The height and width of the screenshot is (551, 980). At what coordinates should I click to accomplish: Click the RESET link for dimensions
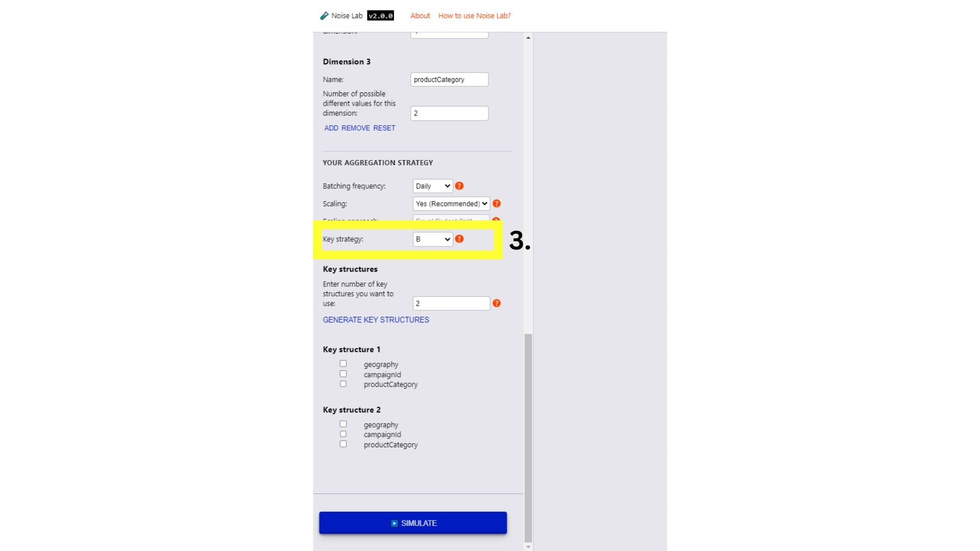click(385, 128)
